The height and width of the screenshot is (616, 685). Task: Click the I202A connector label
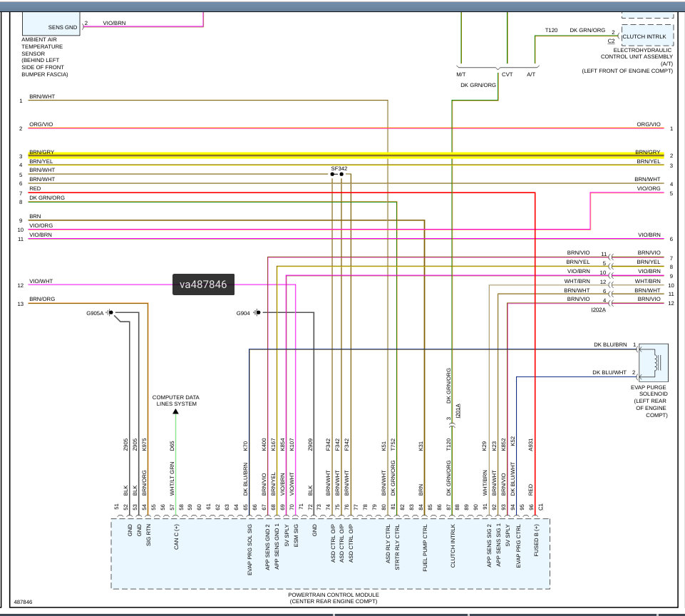[598, 309]
